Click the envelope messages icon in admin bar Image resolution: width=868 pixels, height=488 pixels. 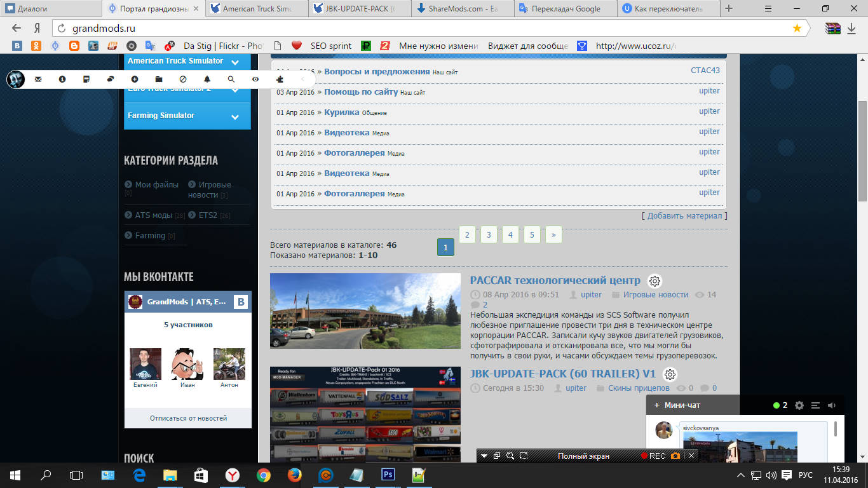(x=38, y=79)
